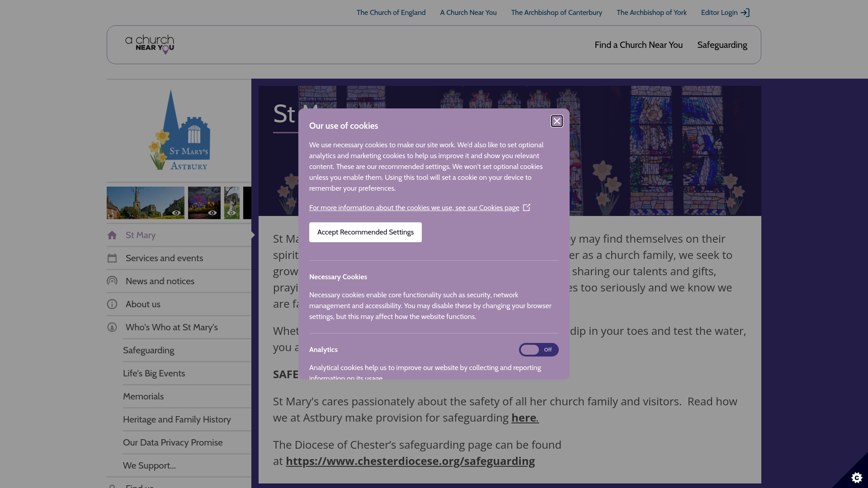Open the chesterdiocese.org safeguarding link
Image resolution: width=868 pixels, height=488 pixels.
(x=410, y=461)
